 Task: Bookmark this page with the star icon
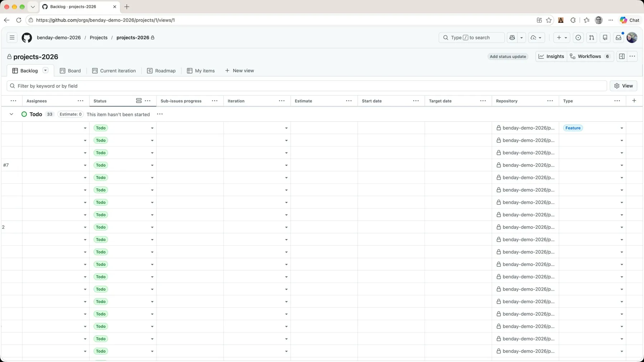pos(549,20)
